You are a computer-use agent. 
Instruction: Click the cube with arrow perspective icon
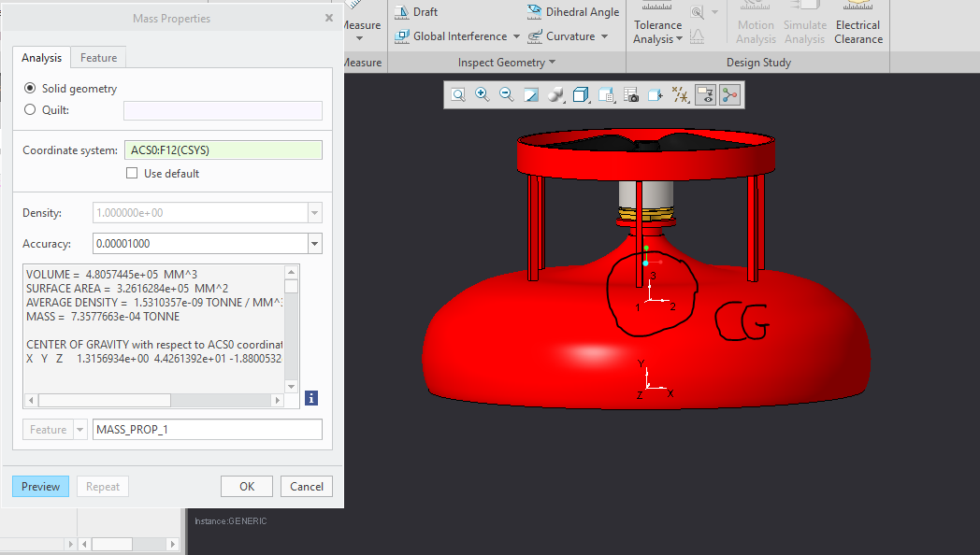(655, 95)
